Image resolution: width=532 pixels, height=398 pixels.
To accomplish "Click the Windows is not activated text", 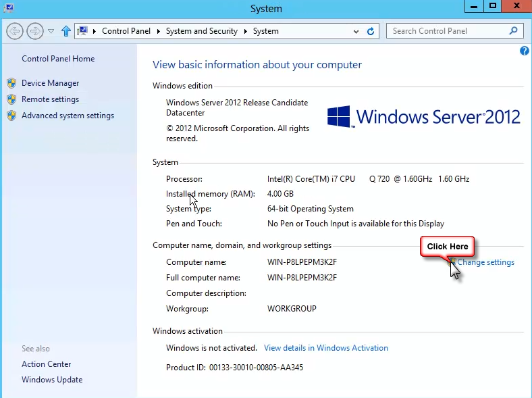I will pyautogui.click(x=211, y=348).
